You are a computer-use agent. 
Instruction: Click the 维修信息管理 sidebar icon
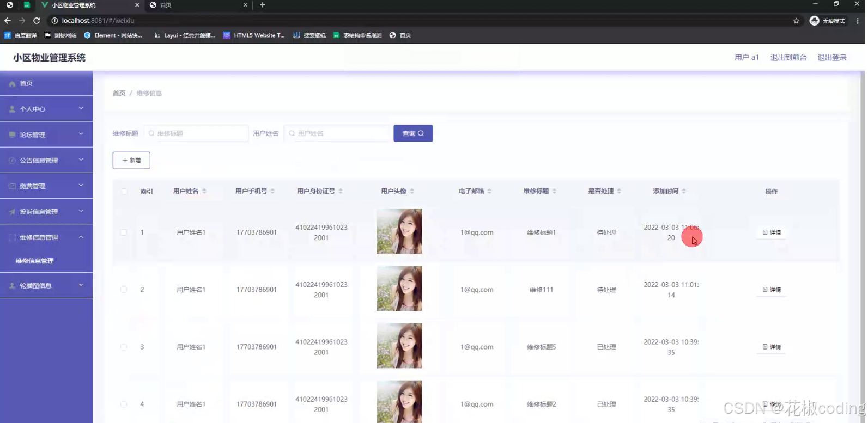tap(12, 237)
